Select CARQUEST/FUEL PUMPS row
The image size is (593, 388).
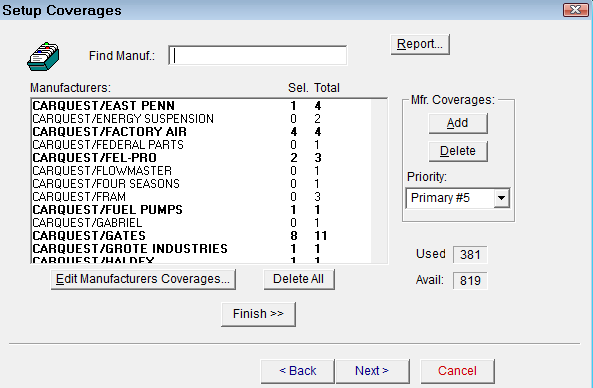[x=201, y=210]
